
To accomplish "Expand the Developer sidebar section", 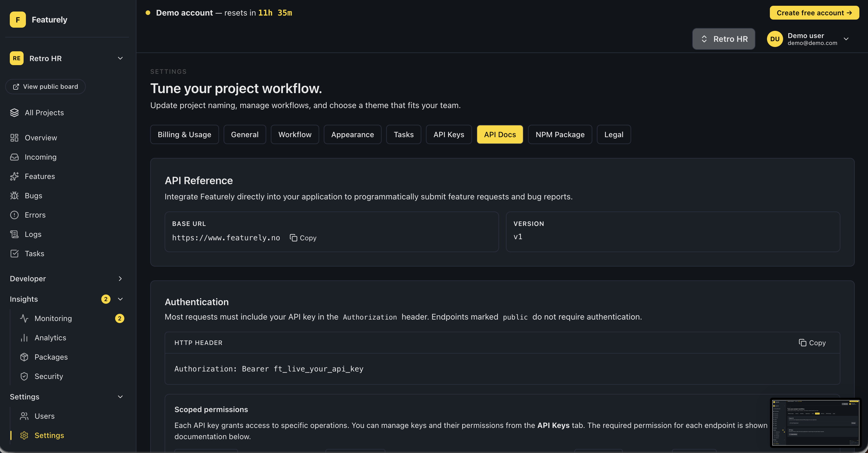I will click(120, 279).
